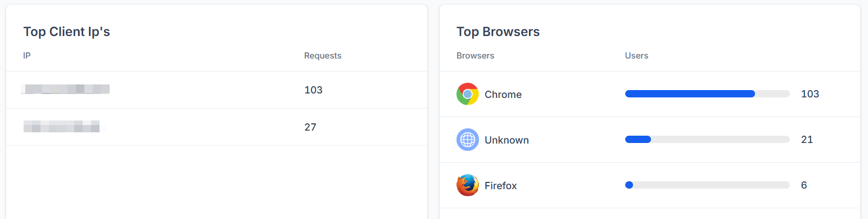Click the Firefox browser icon
The image size is (868, 219).
468,185
